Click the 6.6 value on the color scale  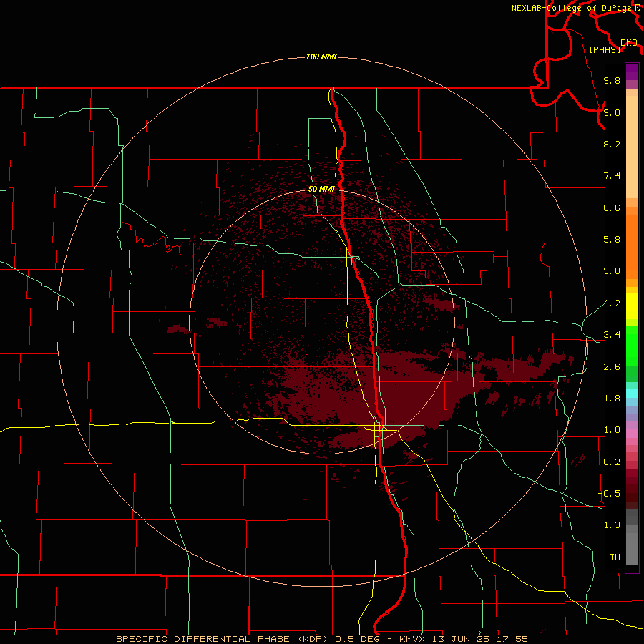[x=612, y=208]
